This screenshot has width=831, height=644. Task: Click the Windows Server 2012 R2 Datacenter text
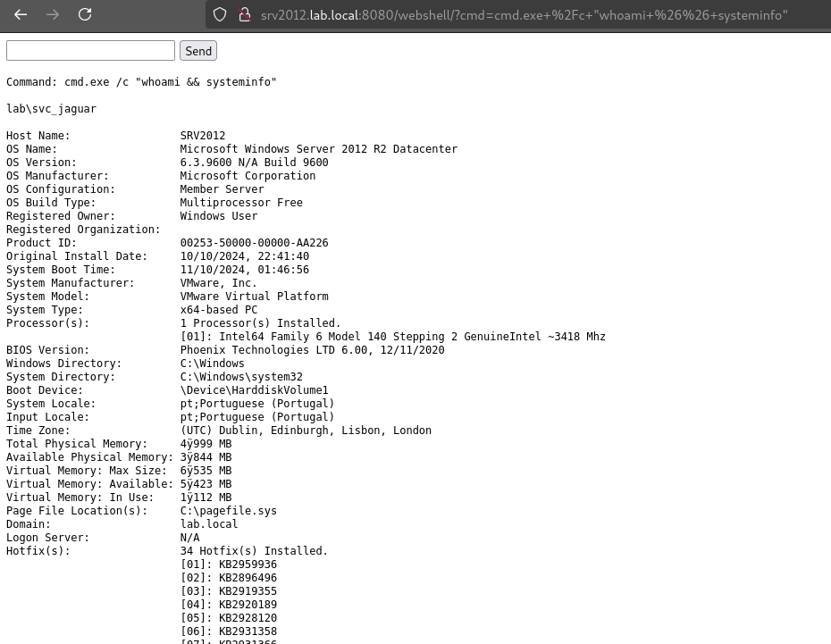[318, 149]
